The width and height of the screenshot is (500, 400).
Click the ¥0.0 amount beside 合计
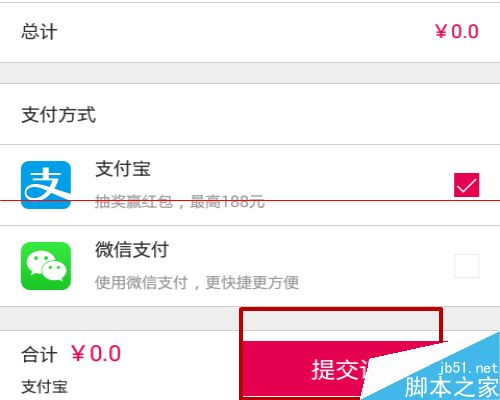(96, 354)
